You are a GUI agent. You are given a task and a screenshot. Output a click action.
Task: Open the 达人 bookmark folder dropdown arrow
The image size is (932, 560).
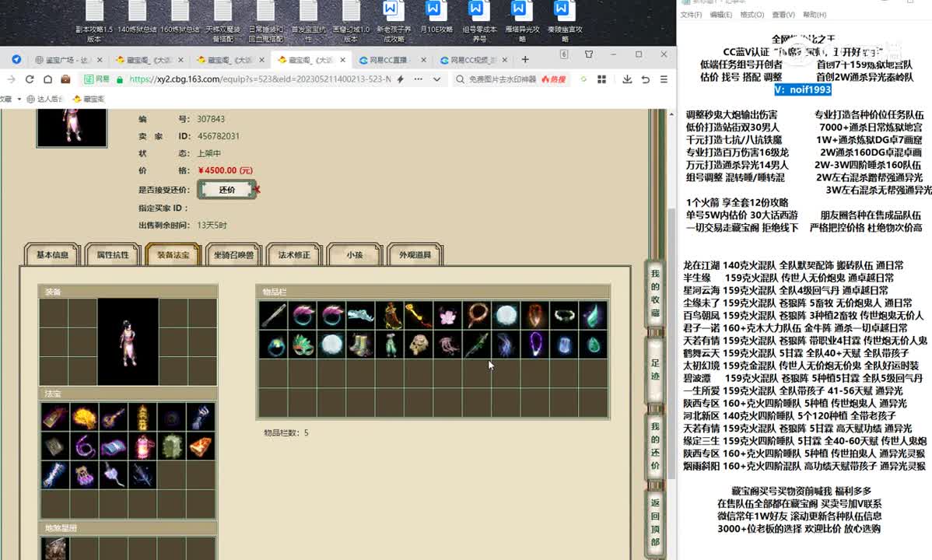(x=19, y=98)
